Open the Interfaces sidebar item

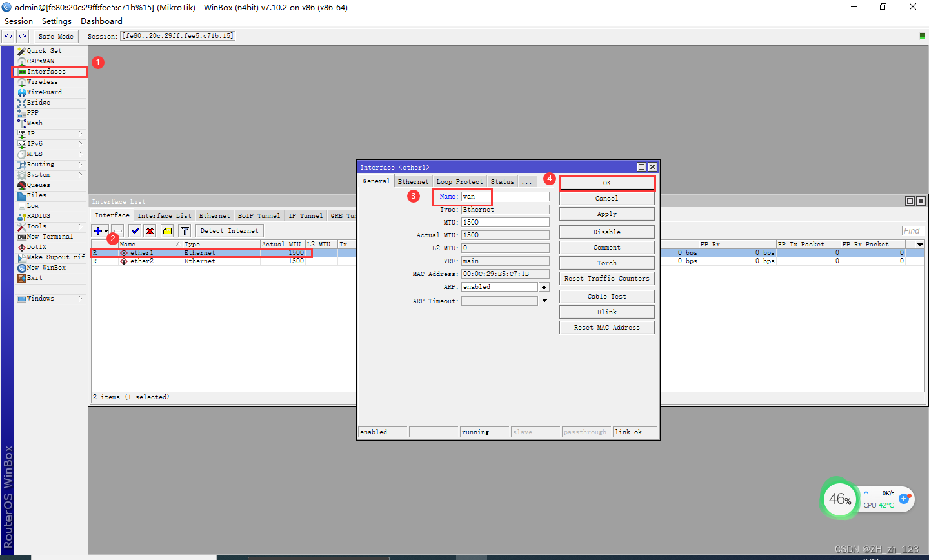pos(46,72)
